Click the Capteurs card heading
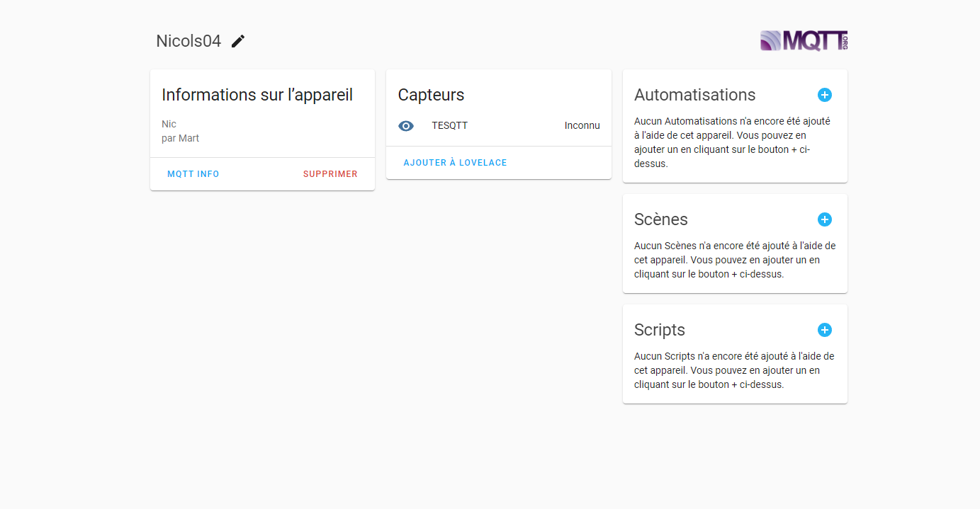The width and height of the screenshot is (980, 509). point(431,95)
